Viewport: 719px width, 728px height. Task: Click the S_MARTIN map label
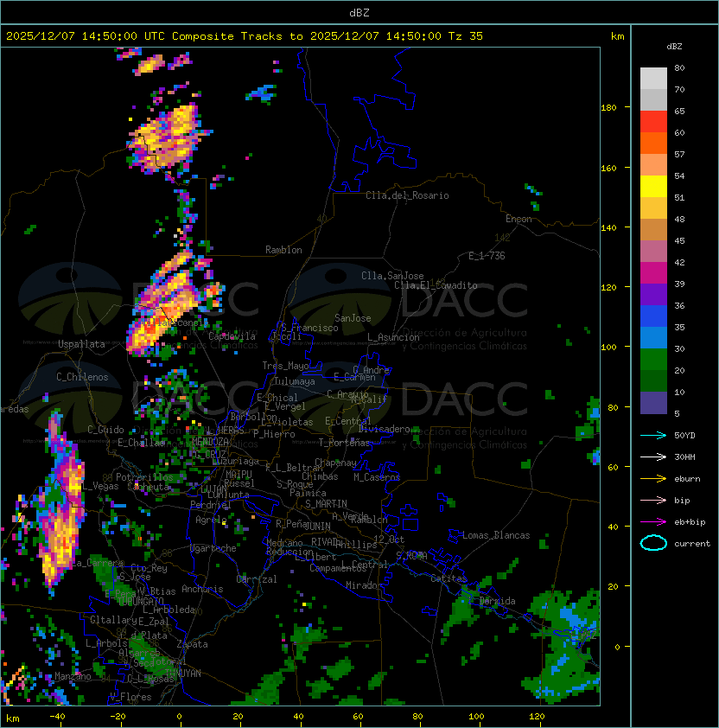click(326, 504)
